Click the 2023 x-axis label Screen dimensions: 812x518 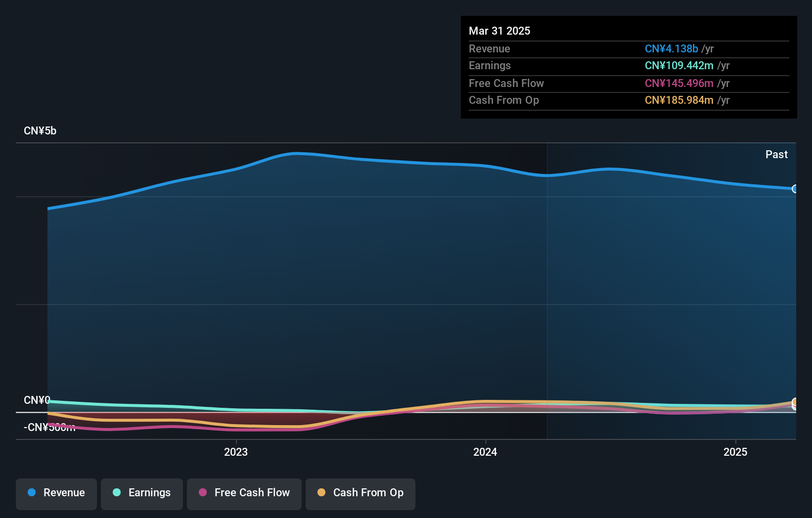pyautogui.click(x=236, y=452)
